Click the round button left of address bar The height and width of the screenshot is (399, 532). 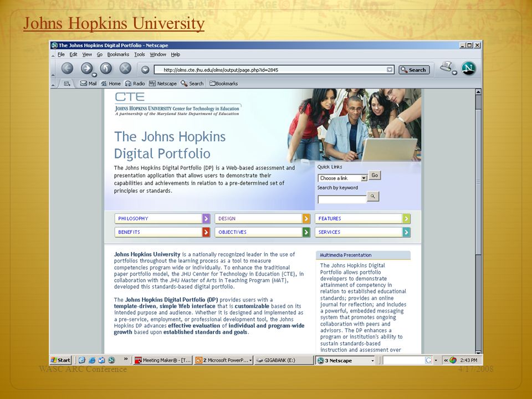(145, 70)
